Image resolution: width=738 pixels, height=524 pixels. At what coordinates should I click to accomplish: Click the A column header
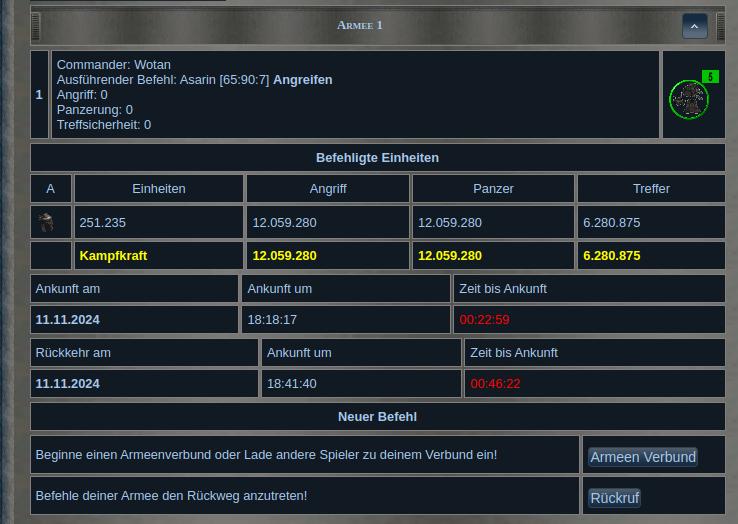50,188
